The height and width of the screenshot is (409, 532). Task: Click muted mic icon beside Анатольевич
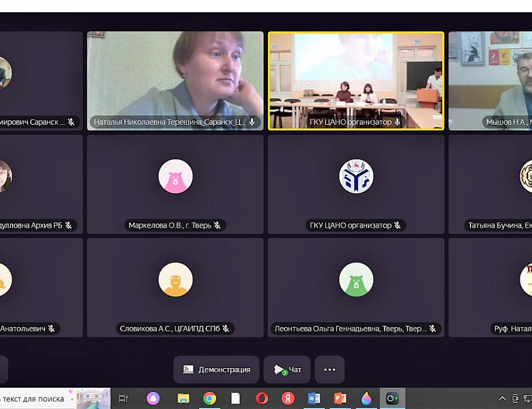(x=52, y=329)
